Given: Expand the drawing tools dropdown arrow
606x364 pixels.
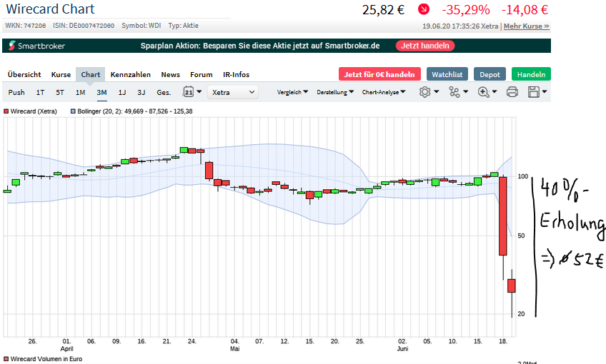Looking at the screenshot, I should 465,92.
